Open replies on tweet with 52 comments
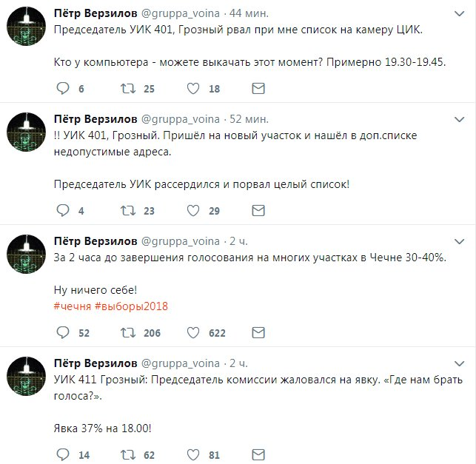The width and height of the screenshot is (476, 464). (x=63, y=333)
